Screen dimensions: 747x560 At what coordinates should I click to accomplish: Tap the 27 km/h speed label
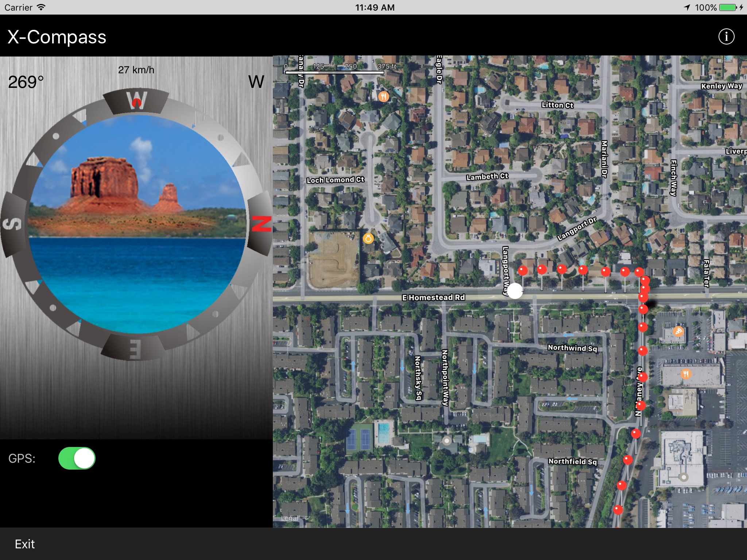pos(136,70)
